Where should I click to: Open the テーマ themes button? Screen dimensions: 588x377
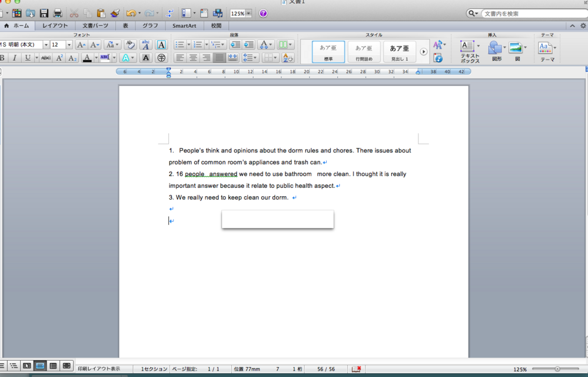pos(547,52)
